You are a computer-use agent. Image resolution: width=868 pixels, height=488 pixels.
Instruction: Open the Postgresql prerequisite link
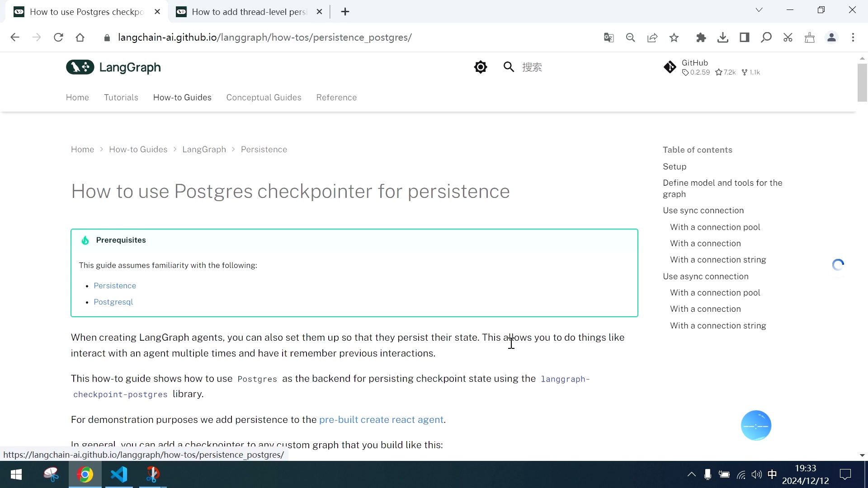pos(113,302)
